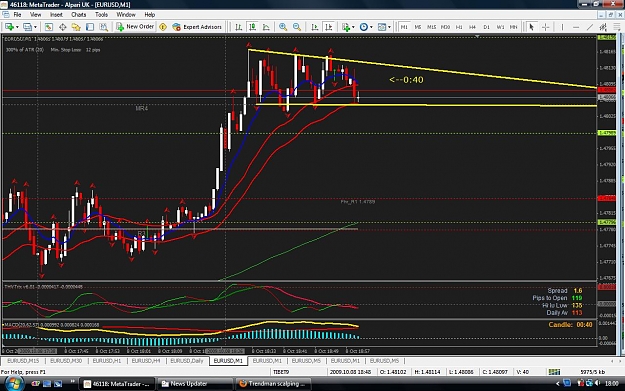Open the Data Window crosshair-target icon
The image size is (625, 391).
[x=63, y=27]
